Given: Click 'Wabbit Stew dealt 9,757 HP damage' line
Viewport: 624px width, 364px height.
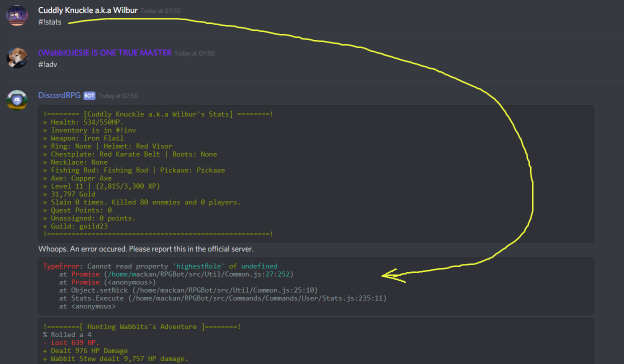Looking at the screenshot, I should tap(115, 358).
